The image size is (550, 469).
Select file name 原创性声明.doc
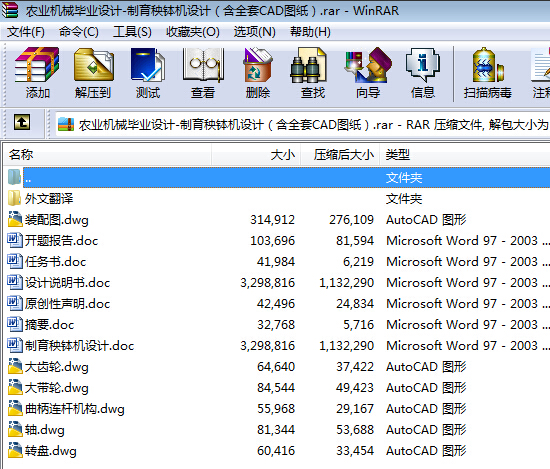(x=67, y=304)
